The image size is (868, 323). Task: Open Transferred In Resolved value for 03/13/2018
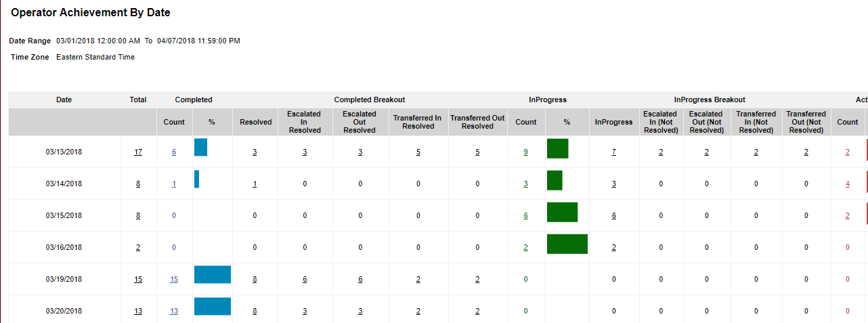[418, 152]
